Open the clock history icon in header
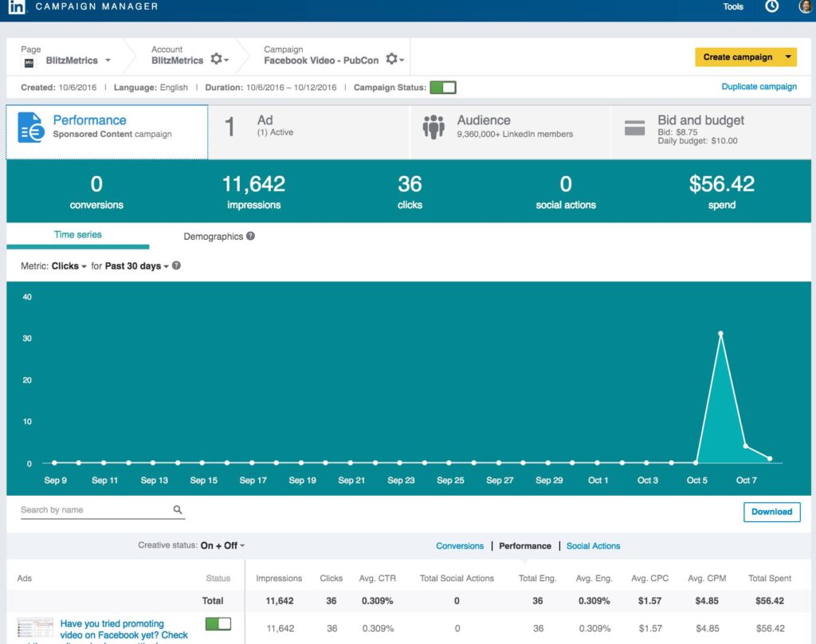816x644 pixels. [771, 6]
